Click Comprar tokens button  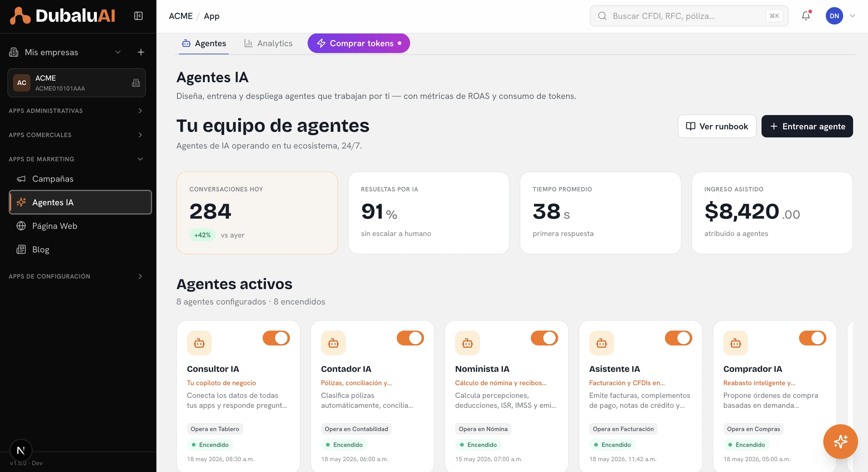coord(359,43)
